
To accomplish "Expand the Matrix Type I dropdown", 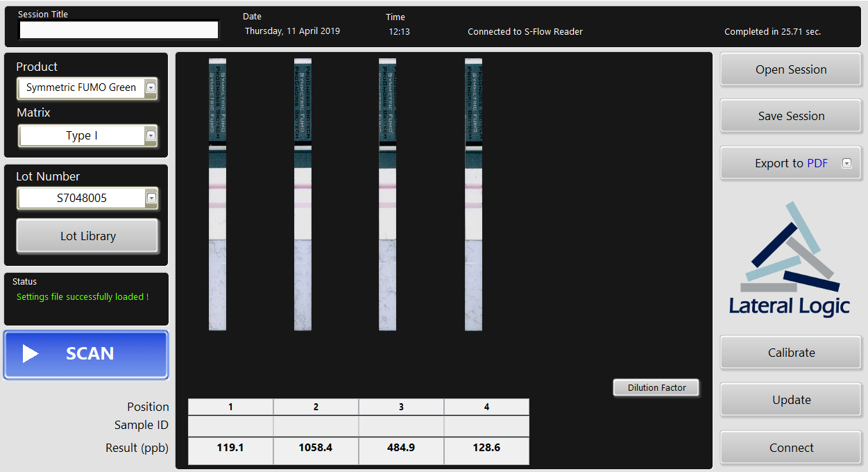I will point(151,135).
